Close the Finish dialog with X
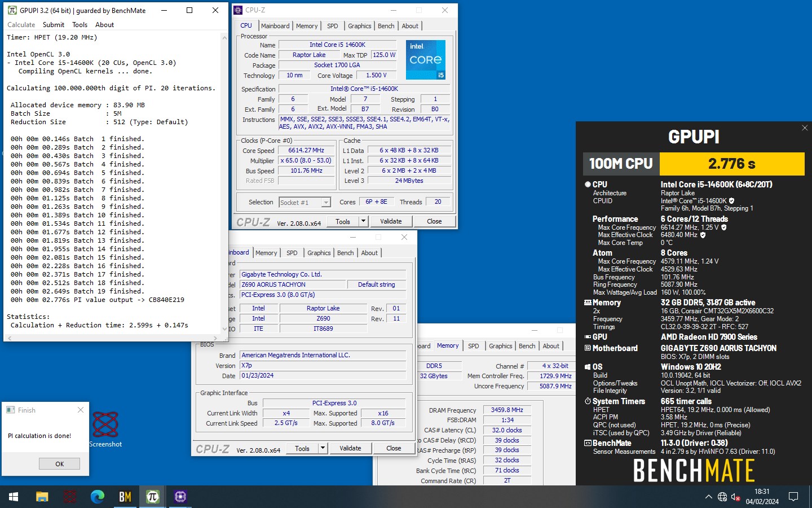Image resolution: width=812 pixels, height=508 pixels. pyautogui.click(x=80, y=410)
